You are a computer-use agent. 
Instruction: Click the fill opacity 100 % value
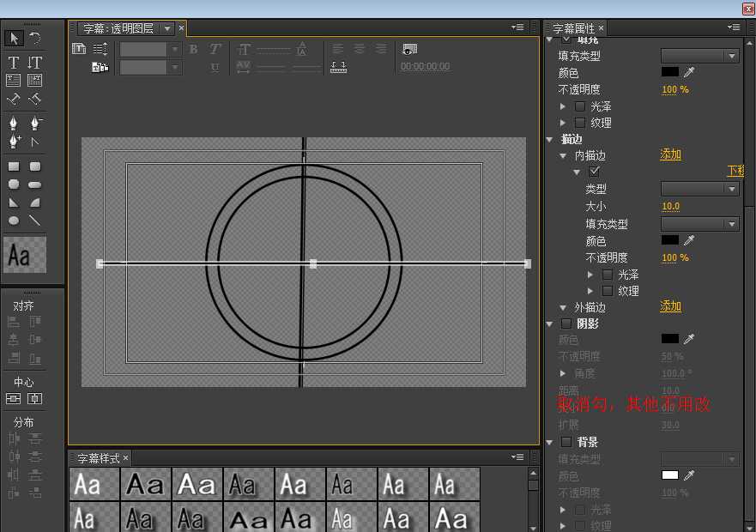coord(675,89)
